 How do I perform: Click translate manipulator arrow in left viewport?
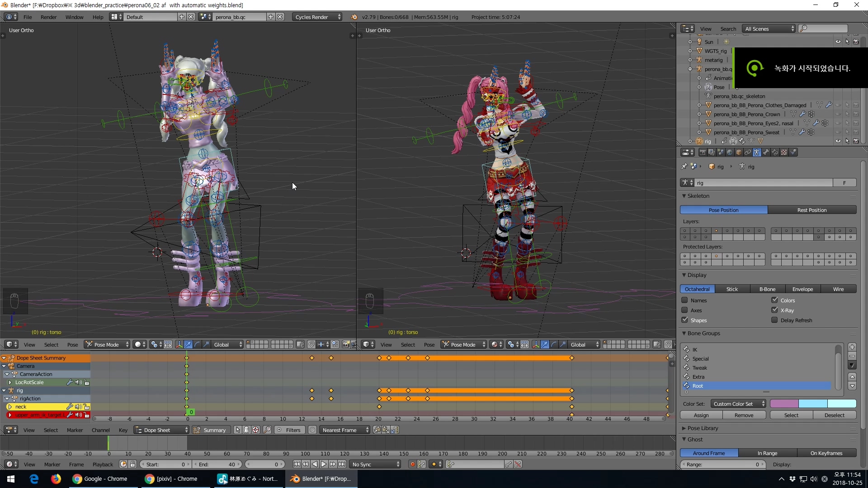click(x=189, y=344)
